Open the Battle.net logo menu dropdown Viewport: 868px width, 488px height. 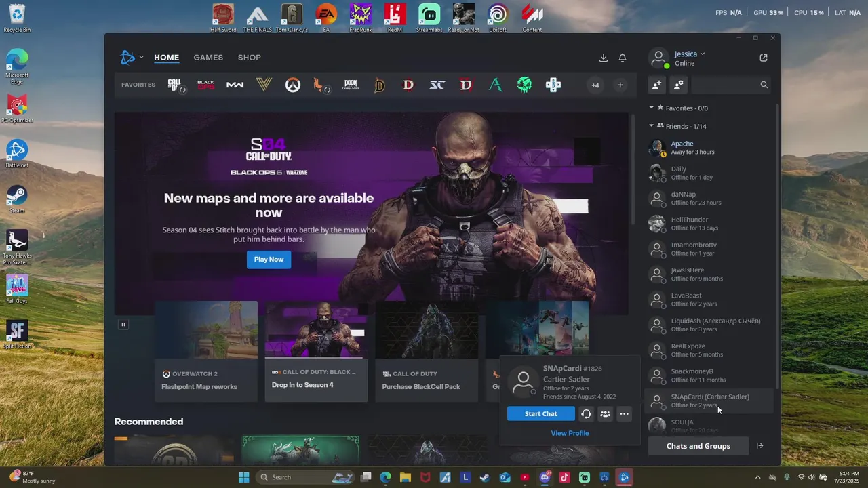131,58
